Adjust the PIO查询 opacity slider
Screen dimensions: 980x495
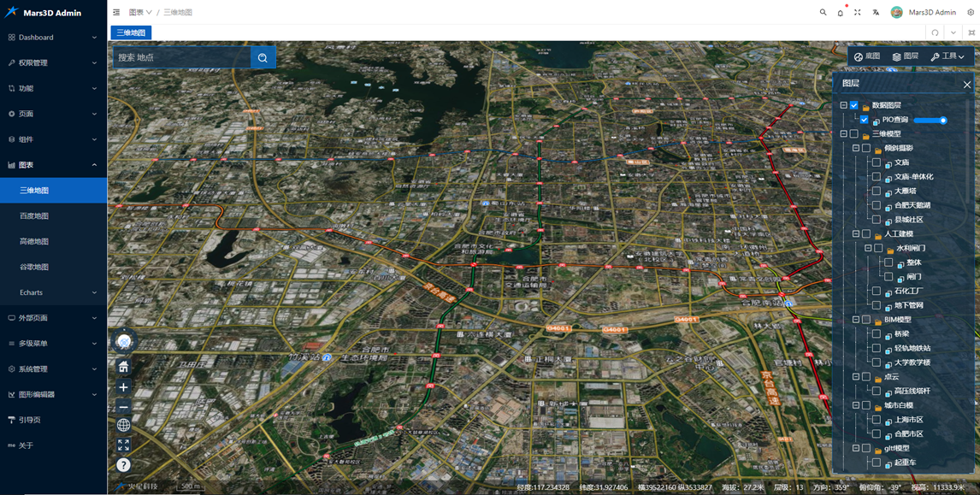[x=930, y=120]
